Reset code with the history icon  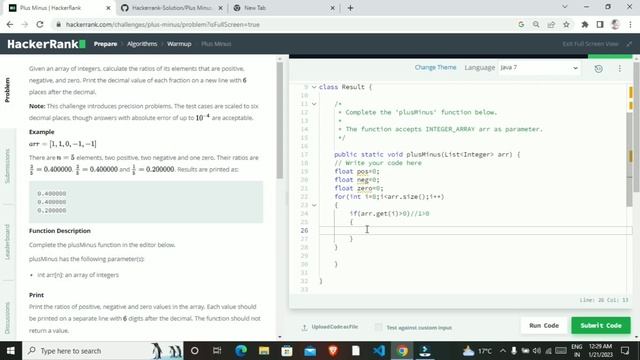tap(598, 69)
